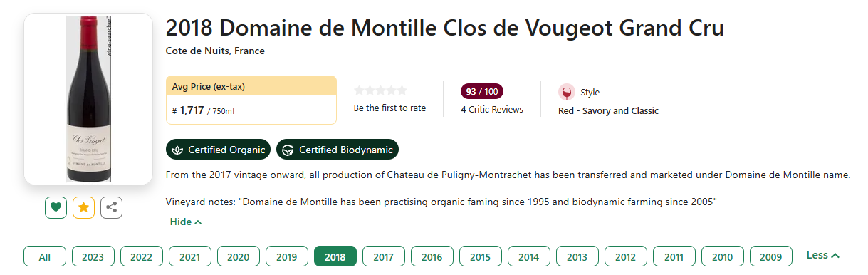Rate wine using the five-star rating

coord(381,90)
